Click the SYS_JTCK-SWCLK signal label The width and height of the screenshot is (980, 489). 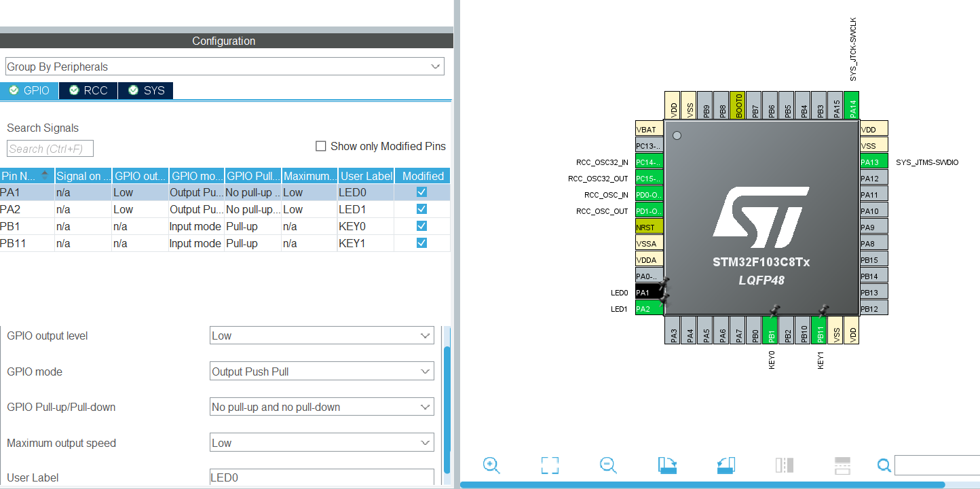point(853,50)
